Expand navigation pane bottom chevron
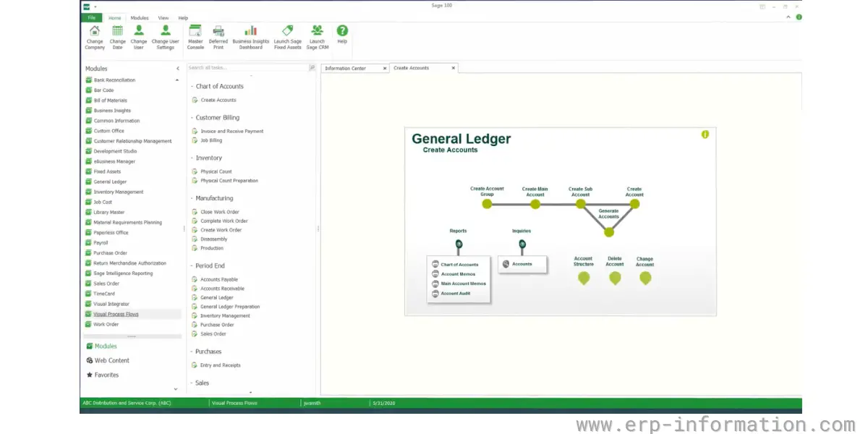 pyautogui.click(x=175, y=389)
